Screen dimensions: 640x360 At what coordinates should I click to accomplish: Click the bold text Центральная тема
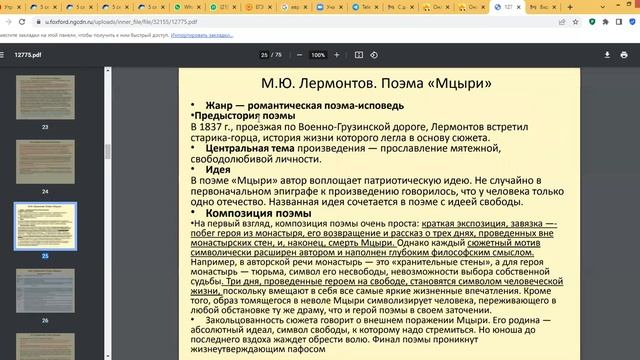click(x=250, y=148)
